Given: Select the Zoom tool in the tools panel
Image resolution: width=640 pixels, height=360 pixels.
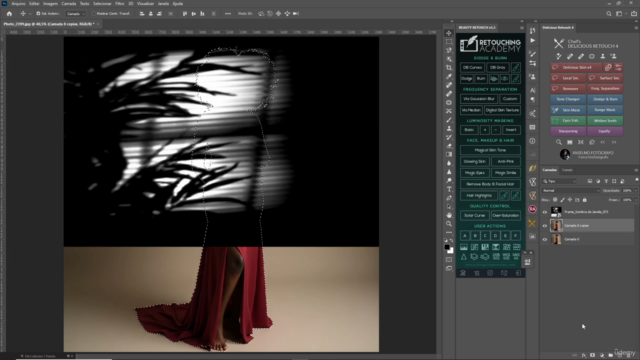Looking at the screenshot, I should [x=449, y=224].
